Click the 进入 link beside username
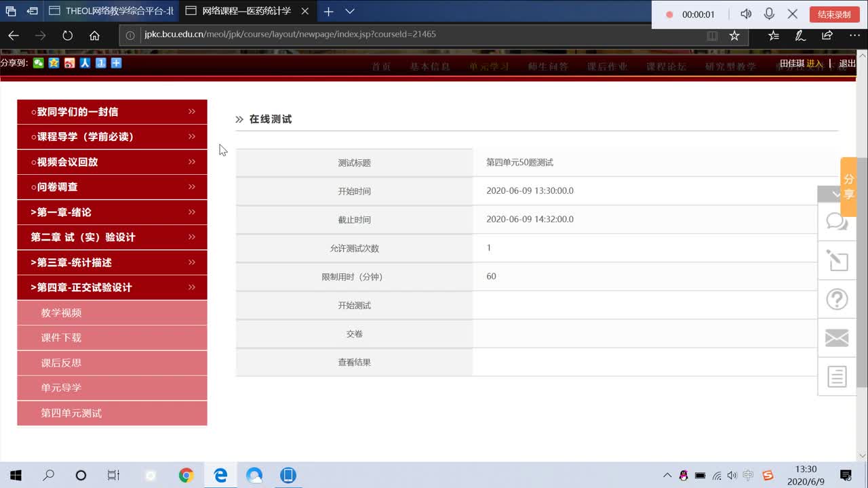The height and width of the screenshot is (488, 868). click(814, 64)
